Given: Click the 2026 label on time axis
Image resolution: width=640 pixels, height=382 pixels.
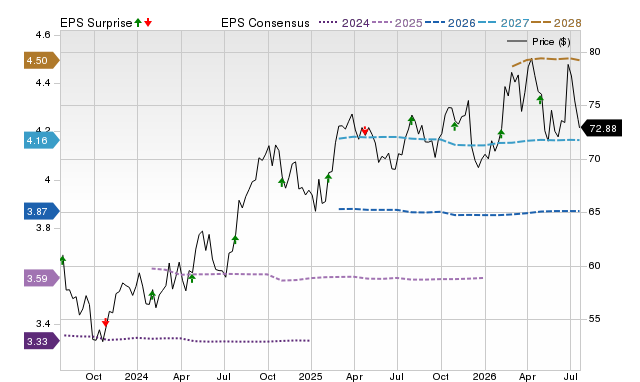Looking at the screenshot, I should coord(484,376).
